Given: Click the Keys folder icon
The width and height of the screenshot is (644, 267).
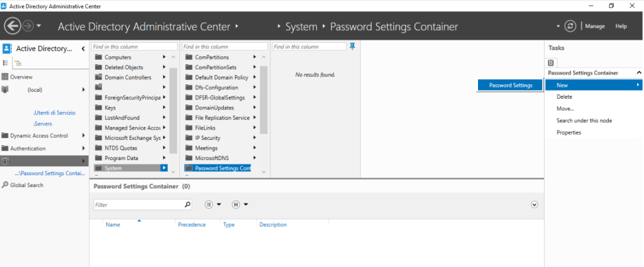Looking at the screenshot, I should pos(98,108).
